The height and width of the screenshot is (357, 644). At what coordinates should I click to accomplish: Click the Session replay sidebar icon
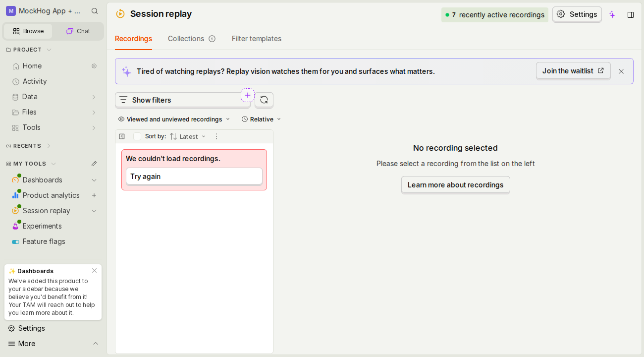click(x=16, y=210)
